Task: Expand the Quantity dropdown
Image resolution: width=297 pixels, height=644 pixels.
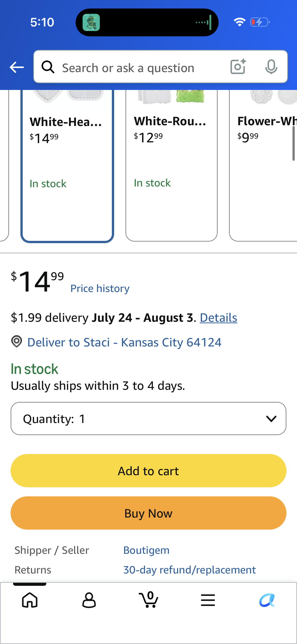Action: (x=148, y=418)
